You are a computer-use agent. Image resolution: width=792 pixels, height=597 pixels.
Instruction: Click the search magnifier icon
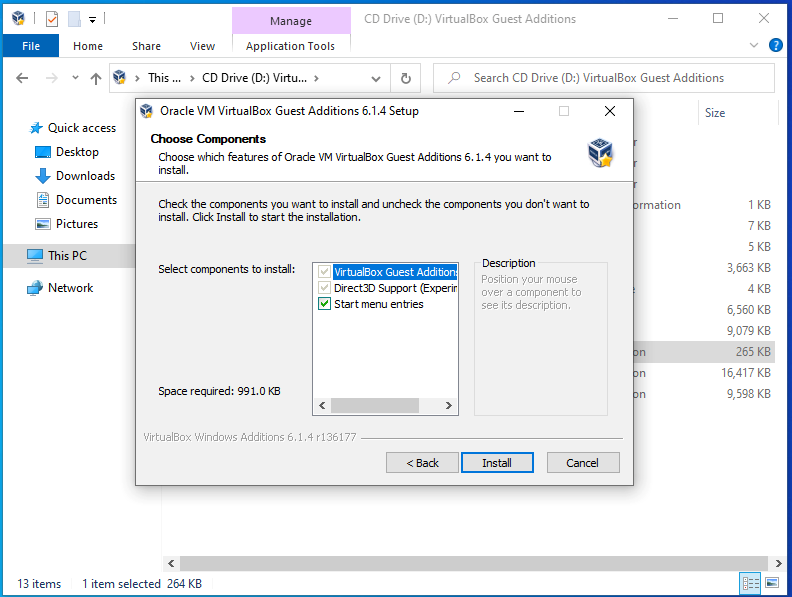coord(454,78)
